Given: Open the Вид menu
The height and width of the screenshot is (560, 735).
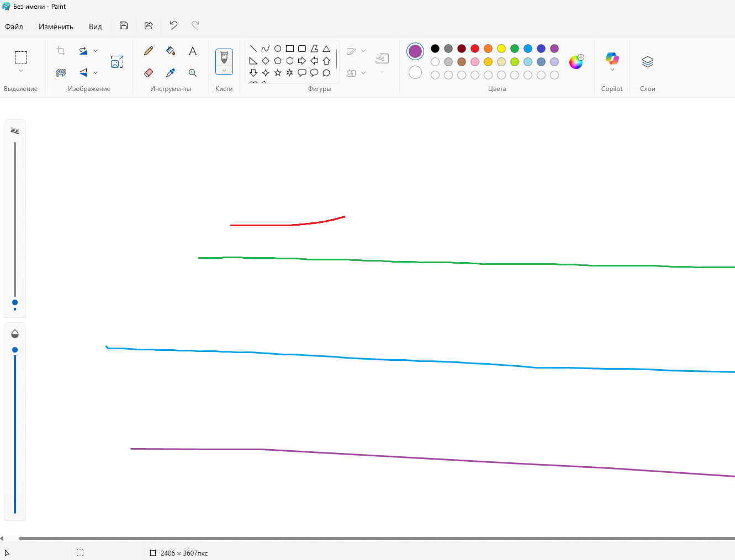Looking at the screenshot, I should click(x=96, y=26).
